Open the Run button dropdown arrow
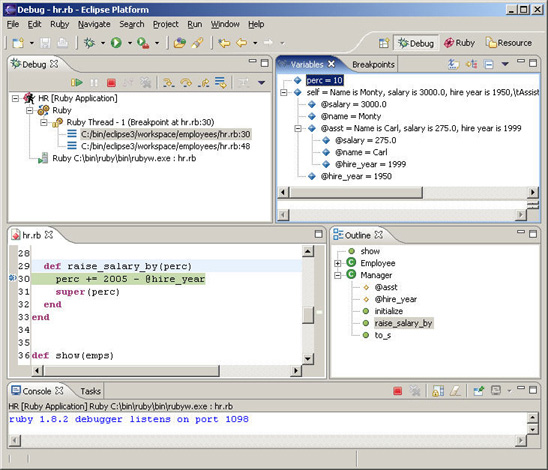The height and width of the screenshot is (470, 548). click(130, 43)
